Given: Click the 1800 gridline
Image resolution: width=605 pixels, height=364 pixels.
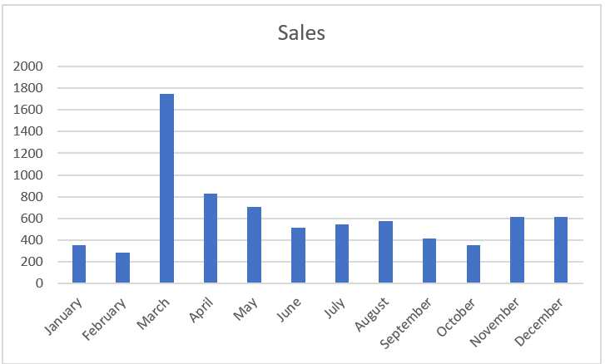Looking at the screenshot, I should pyautogui.click(x=320, y=88).
